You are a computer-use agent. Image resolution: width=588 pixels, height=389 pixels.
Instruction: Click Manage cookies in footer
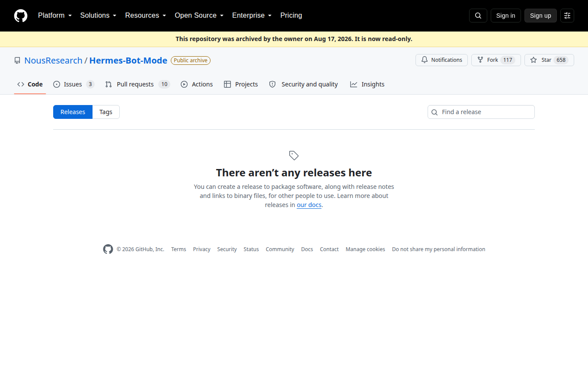[x=365, y=249]
